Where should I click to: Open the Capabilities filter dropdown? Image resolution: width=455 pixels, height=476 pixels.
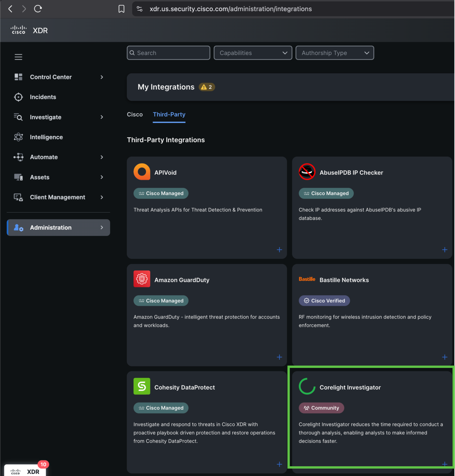(x=253, y=53)
